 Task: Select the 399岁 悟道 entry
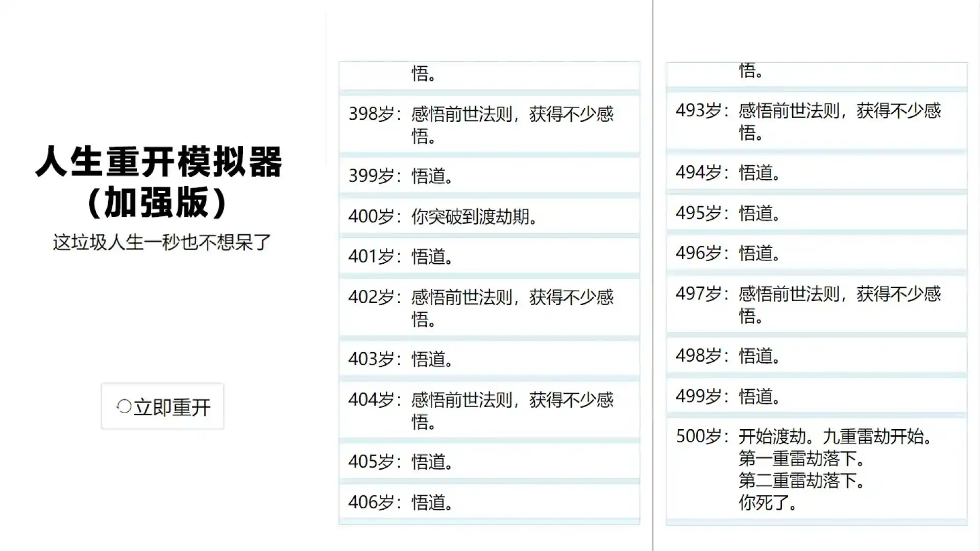[x=488, y=176]
